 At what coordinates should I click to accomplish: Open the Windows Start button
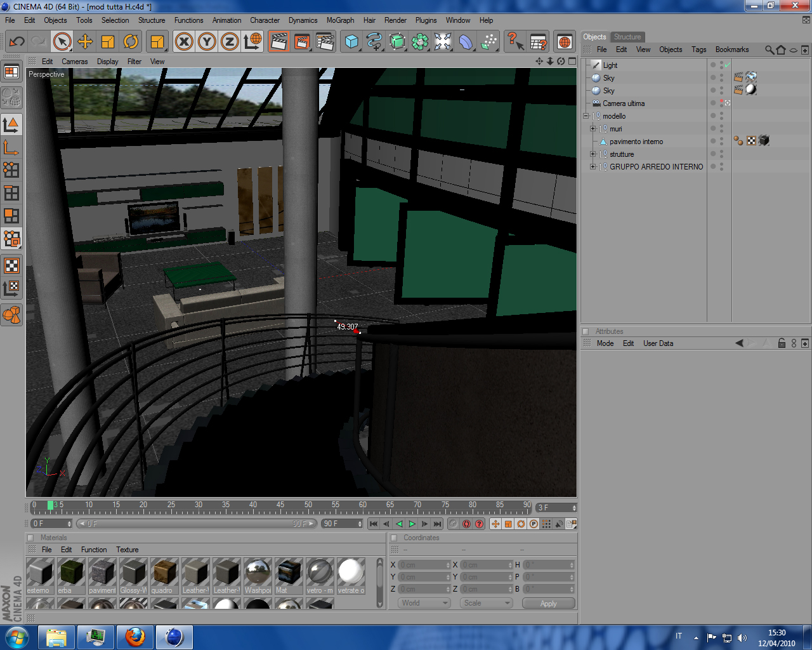point(16,637)
